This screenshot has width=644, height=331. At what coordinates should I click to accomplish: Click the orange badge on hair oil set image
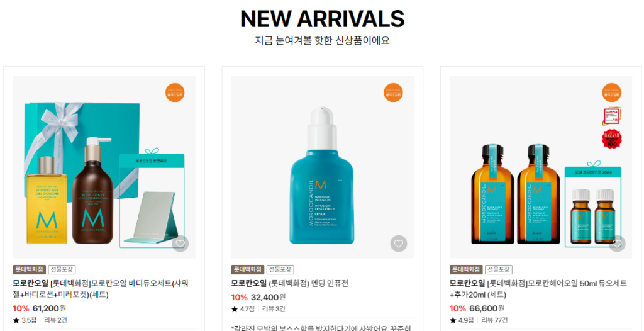tap(612, 93)
